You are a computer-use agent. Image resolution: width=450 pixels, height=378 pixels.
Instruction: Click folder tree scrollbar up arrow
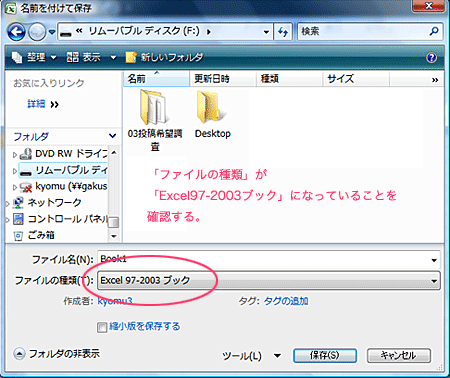coord(114,153)
